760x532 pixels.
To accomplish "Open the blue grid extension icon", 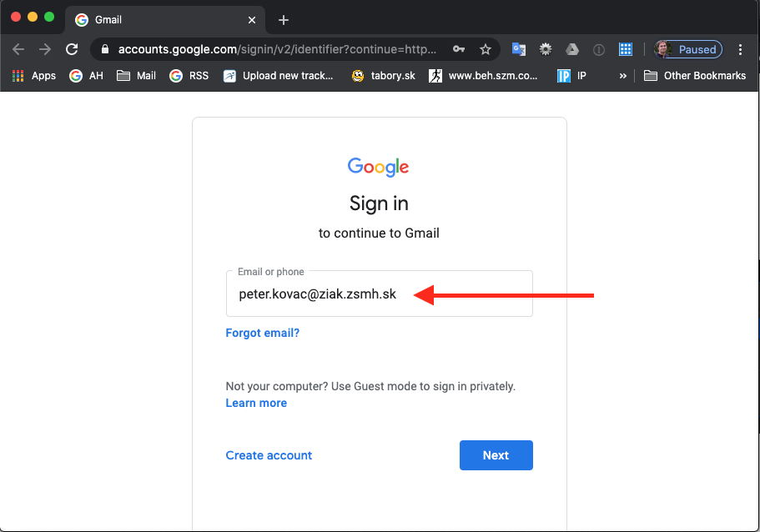I will [626, 49].
